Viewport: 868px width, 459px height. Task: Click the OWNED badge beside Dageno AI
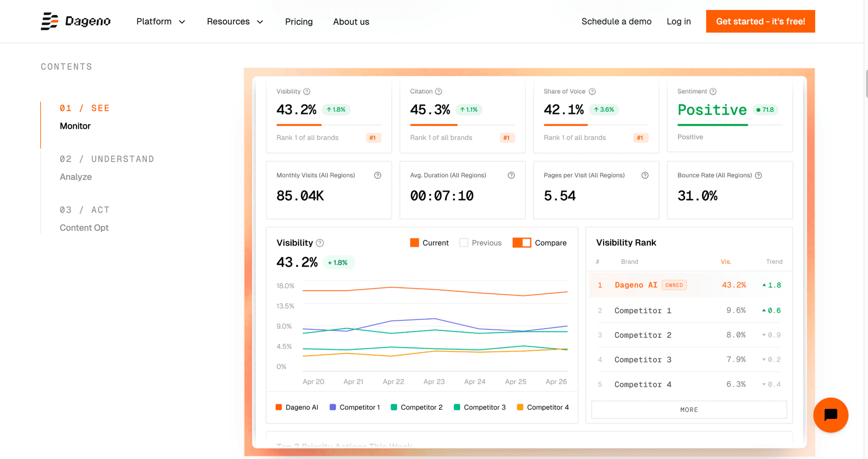pos(674,285)
